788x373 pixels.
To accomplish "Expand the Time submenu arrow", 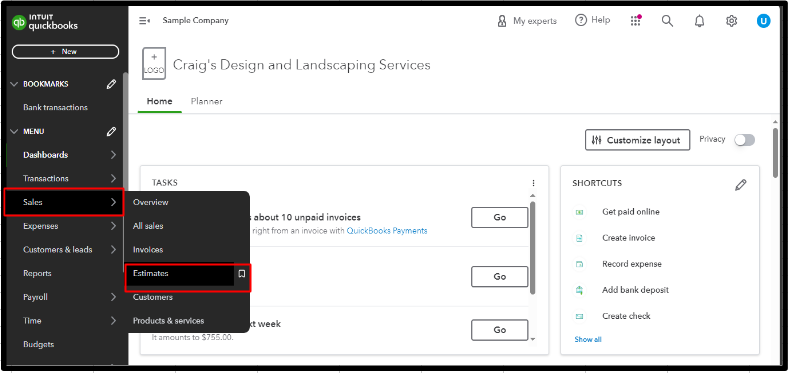I will (113, 321).
